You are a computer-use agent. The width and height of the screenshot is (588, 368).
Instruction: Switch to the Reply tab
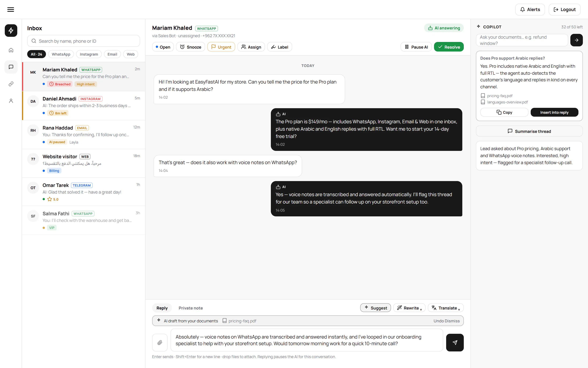(162, 308)
